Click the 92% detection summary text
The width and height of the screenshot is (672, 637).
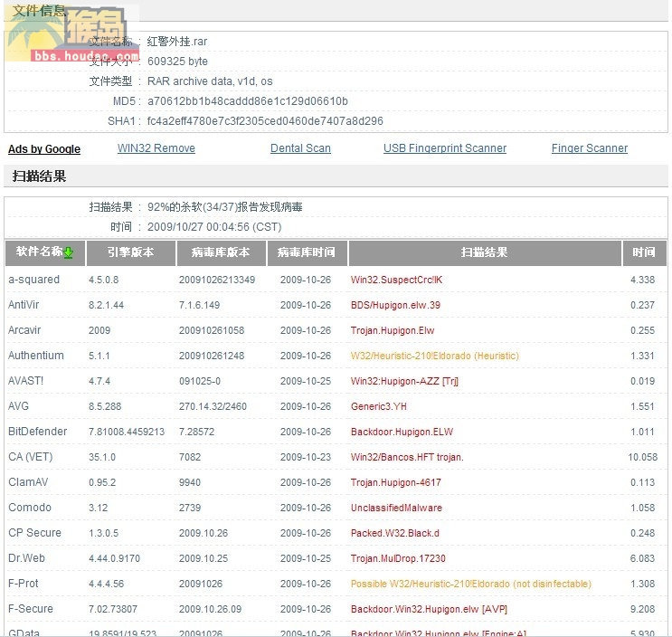click(225, 207)
